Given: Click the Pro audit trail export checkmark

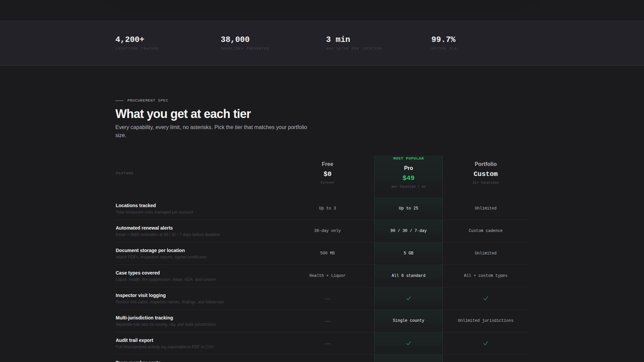Looking at the screenshot, I should (x=408, y=343).
